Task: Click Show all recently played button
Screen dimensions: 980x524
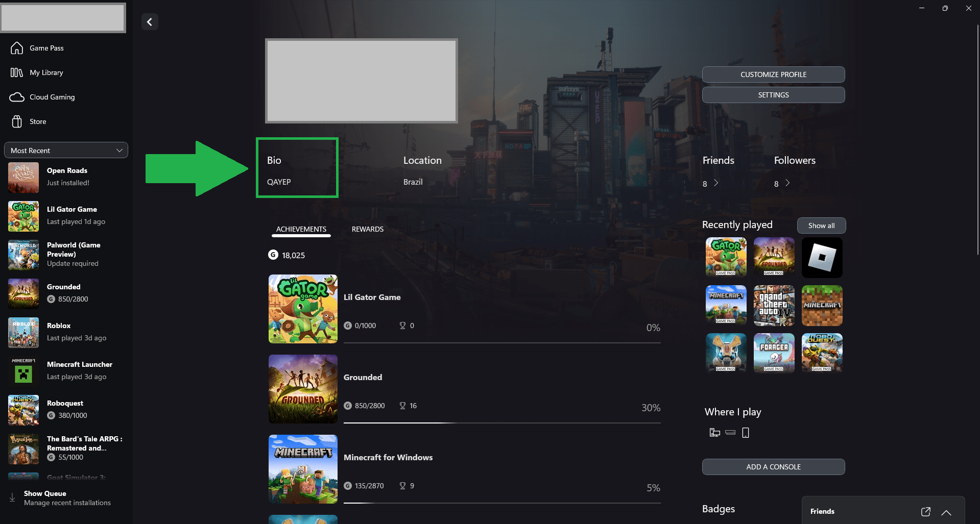Action: [x=821, y=226]
